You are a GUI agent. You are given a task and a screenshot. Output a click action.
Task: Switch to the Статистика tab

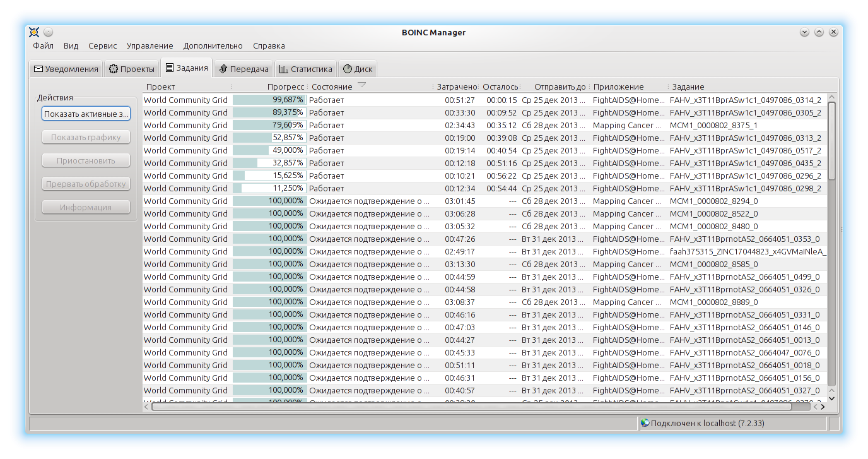[305, 69]
